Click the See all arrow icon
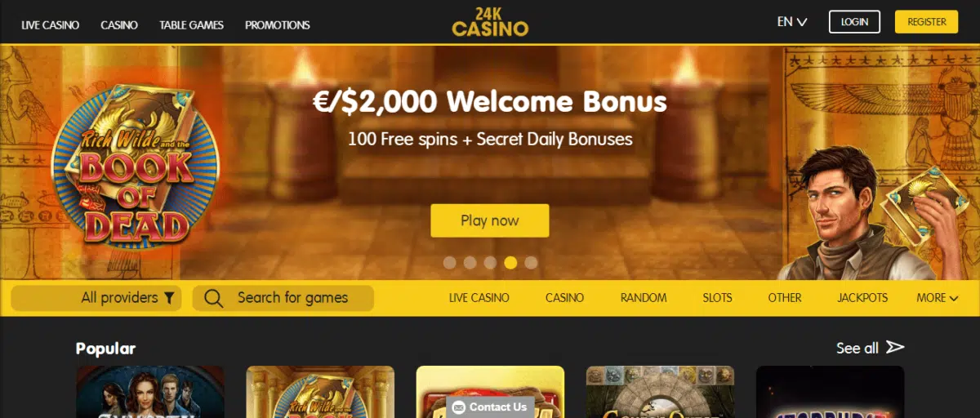Screen dimensions: 980x418 click(895, 348)
